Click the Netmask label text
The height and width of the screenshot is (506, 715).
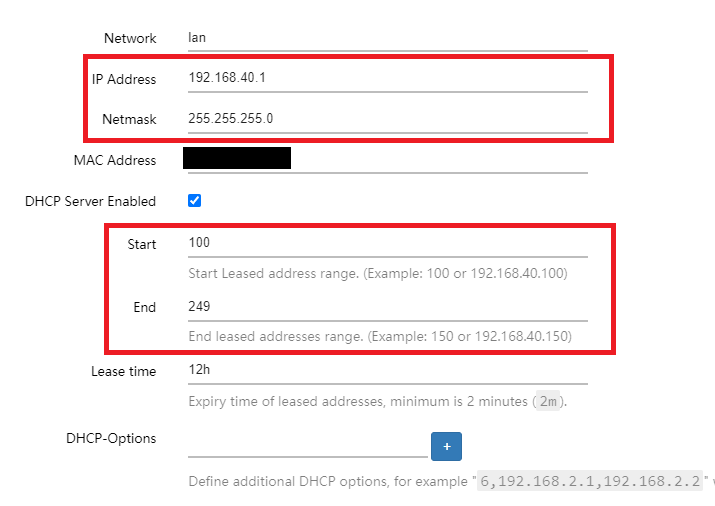pos(129,120)
